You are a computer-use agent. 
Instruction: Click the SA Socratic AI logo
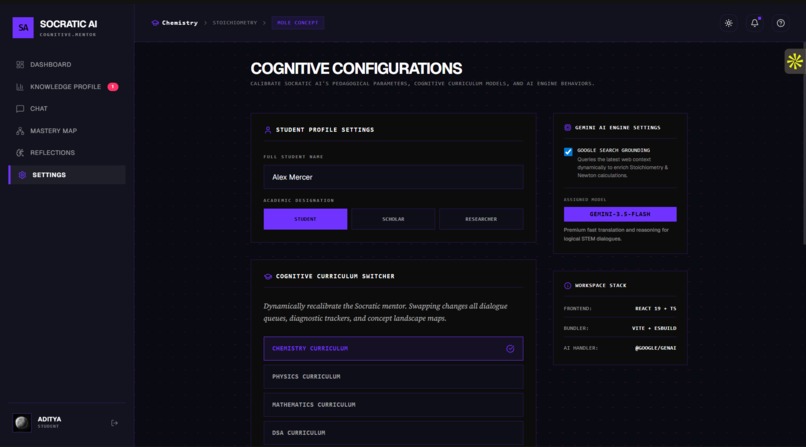pos(23,28)
